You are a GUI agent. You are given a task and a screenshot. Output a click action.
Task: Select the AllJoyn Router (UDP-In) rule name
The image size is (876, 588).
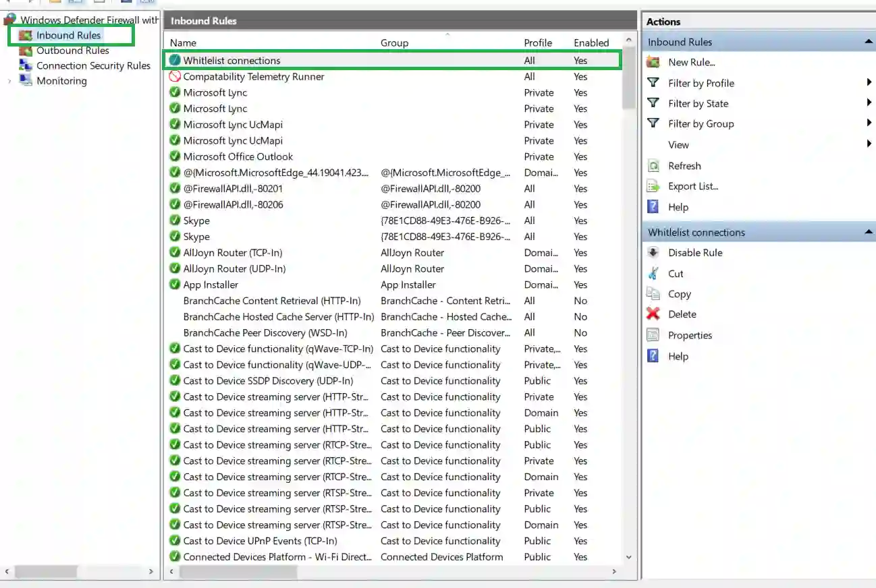[234, 268]
